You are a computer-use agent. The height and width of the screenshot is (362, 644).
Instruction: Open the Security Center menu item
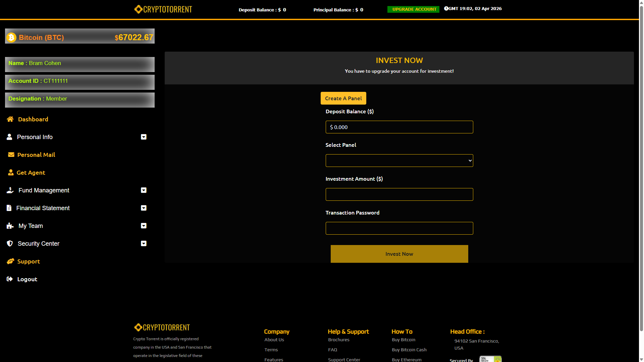[x=39, y=244]
